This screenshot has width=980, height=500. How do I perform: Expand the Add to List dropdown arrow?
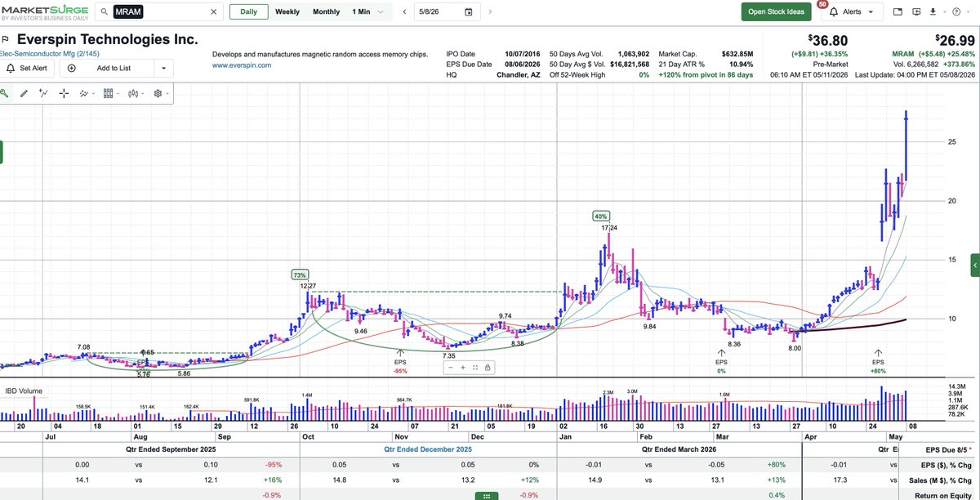pos(163,69)
